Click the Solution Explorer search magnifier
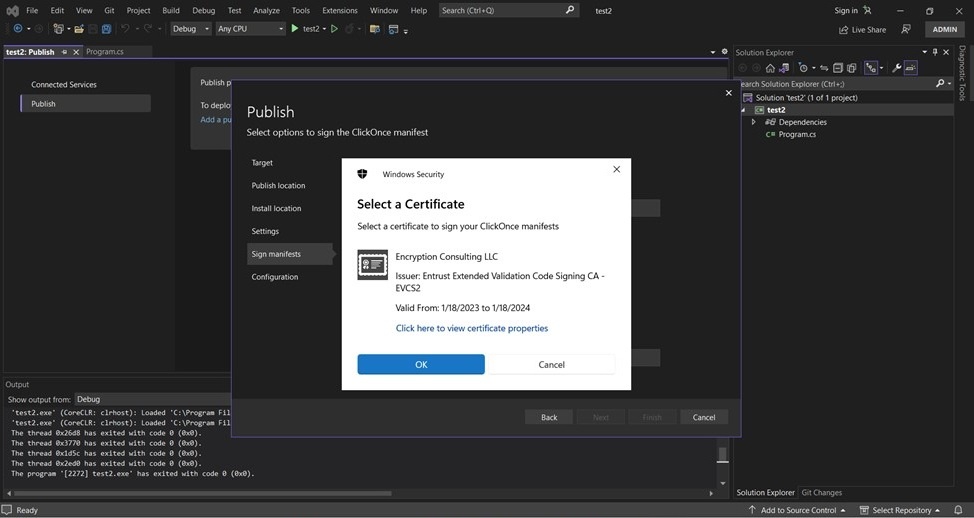Viewport: 974px width, 518px height. pos(940,83)
